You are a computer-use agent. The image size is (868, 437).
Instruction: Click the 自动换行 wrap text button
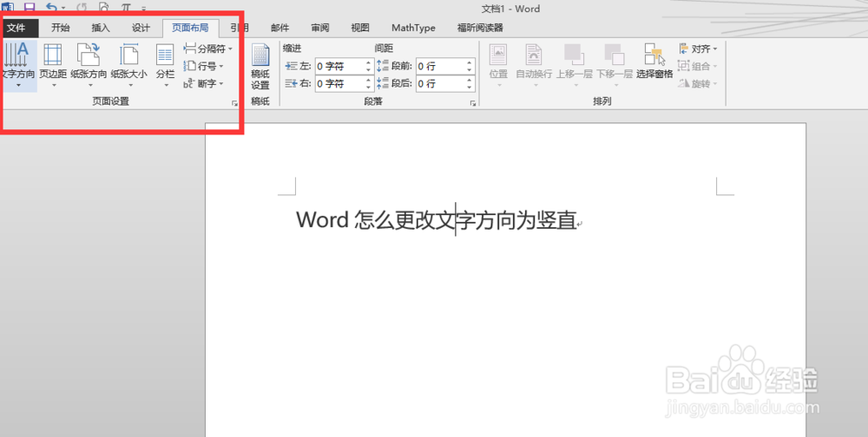[x=534, y=65]
